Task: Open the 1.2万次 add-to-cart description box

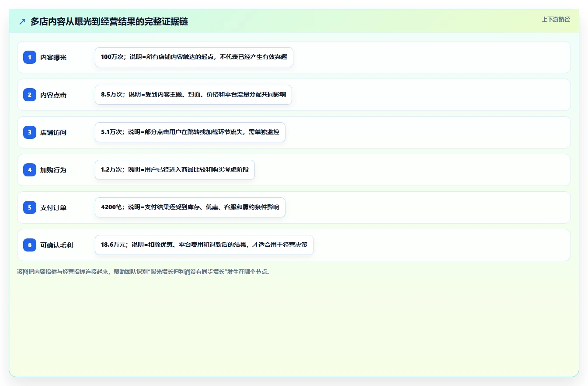Action: pos(175,170)
